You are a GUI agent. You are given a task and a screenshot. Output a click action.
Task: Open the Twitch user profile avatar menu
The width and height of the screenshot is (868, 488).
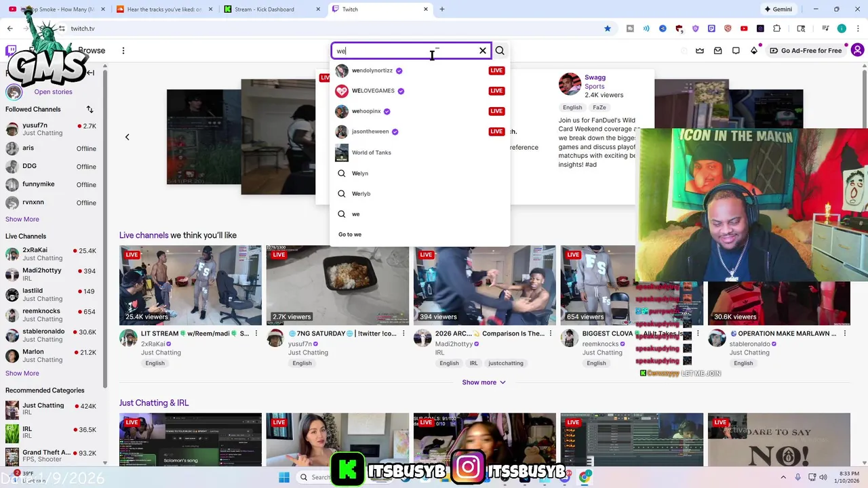857,51
